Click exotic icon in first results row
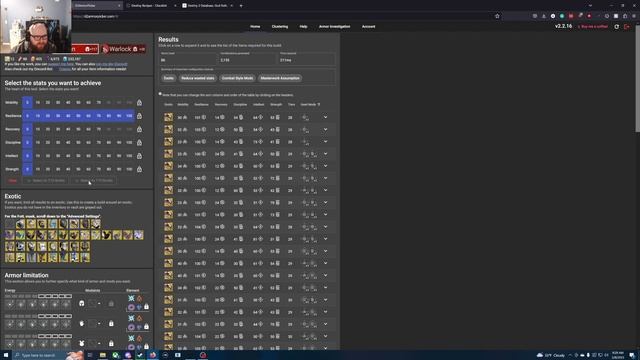The width and height of the screenshot is (640, 360). coord(168,117)
